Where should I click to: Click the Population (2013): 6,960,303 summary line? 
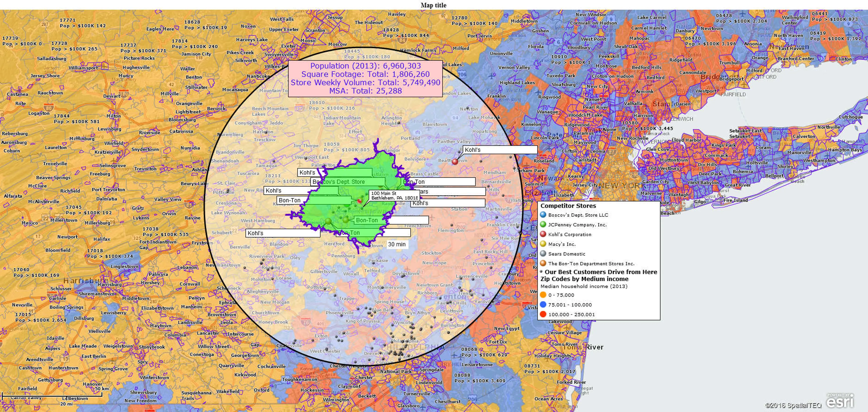(365, 66)
